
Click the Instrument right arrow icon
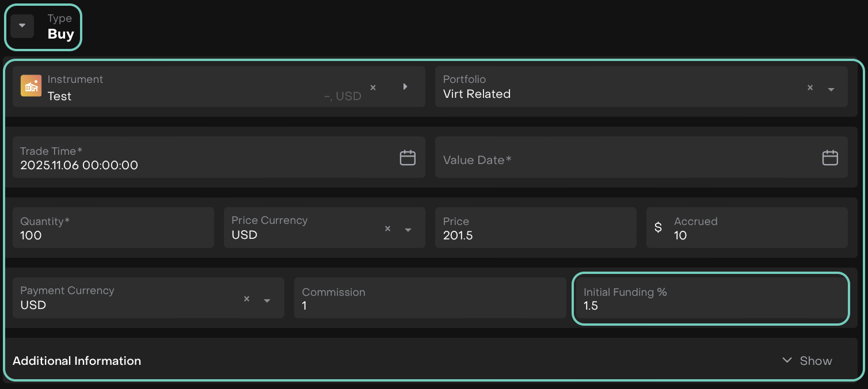(405, 87)
